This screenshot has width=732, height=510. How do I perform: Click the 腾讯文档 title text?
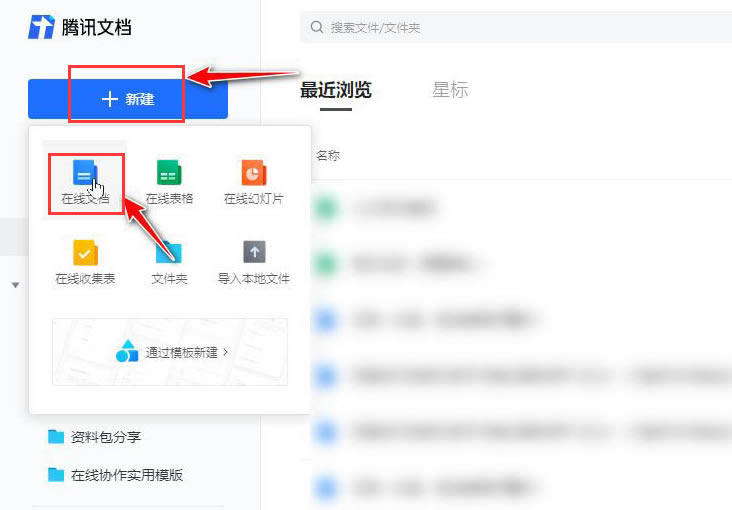pos(96,27)
